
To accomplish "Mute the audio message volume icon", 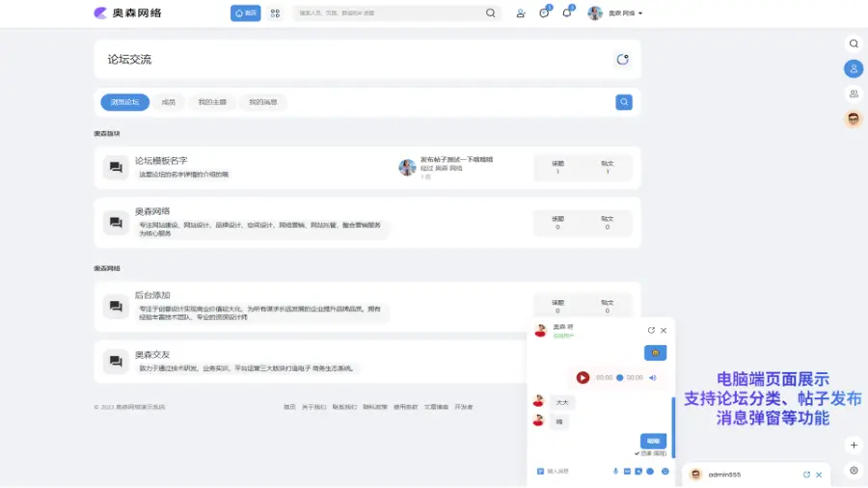I will pos(653,378).
